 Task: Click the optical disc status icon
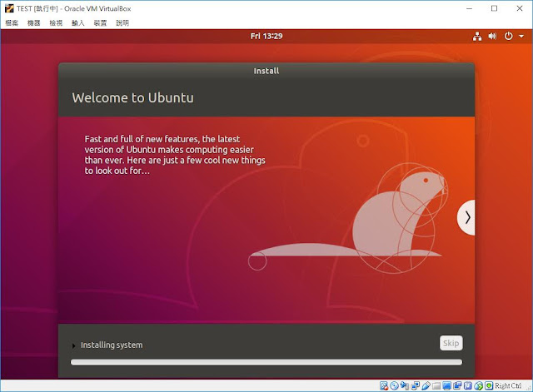(394, 385)
